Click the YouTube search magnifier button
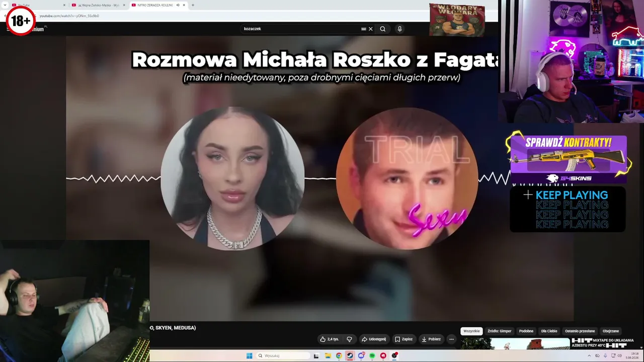The width and height of the screenshot is (644, 362). (383, 29)
